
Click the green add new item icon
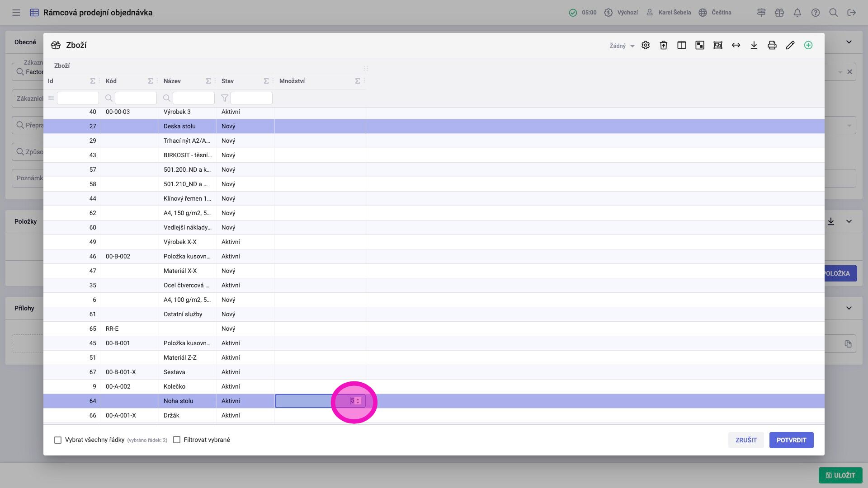808,45
